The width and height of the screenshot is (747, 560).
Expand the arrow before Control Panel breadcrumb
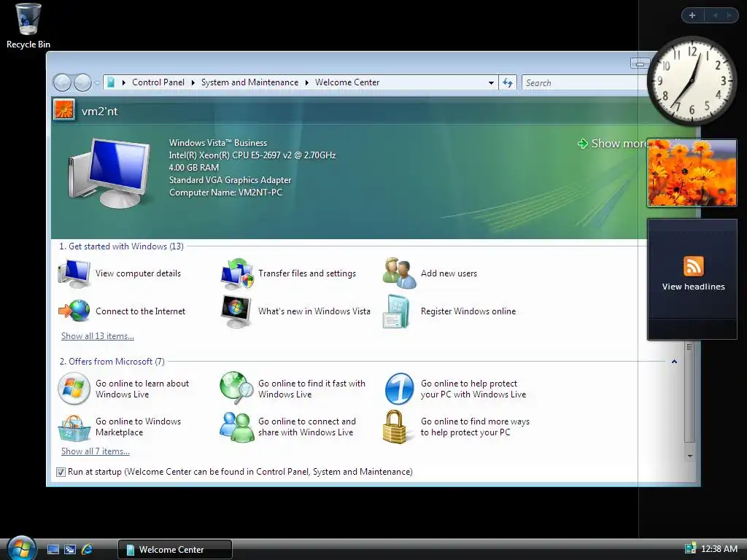(124, 83)
